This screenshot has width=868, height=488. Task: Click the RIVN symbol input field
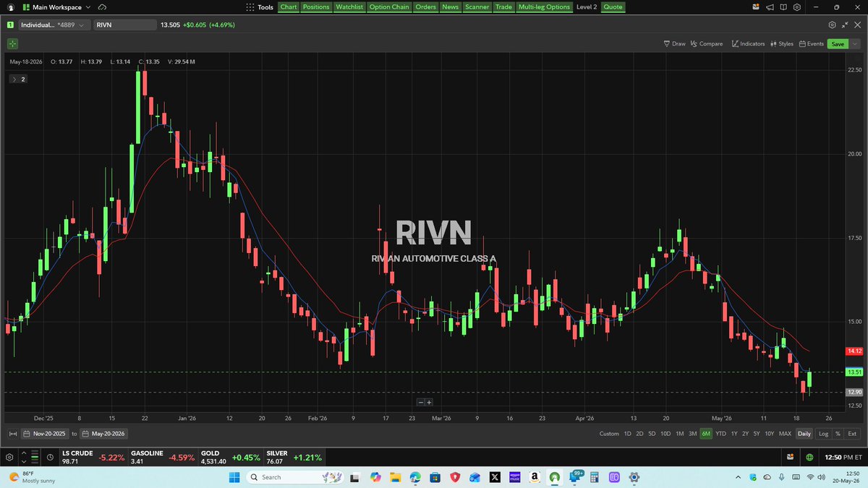click(x=124, y=25)
